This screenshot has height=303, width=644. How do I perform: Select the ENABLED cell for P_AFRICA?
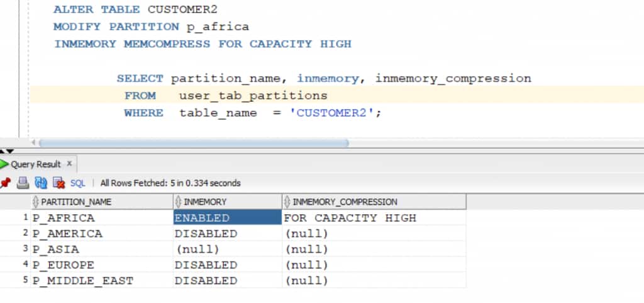pos(228,217)
